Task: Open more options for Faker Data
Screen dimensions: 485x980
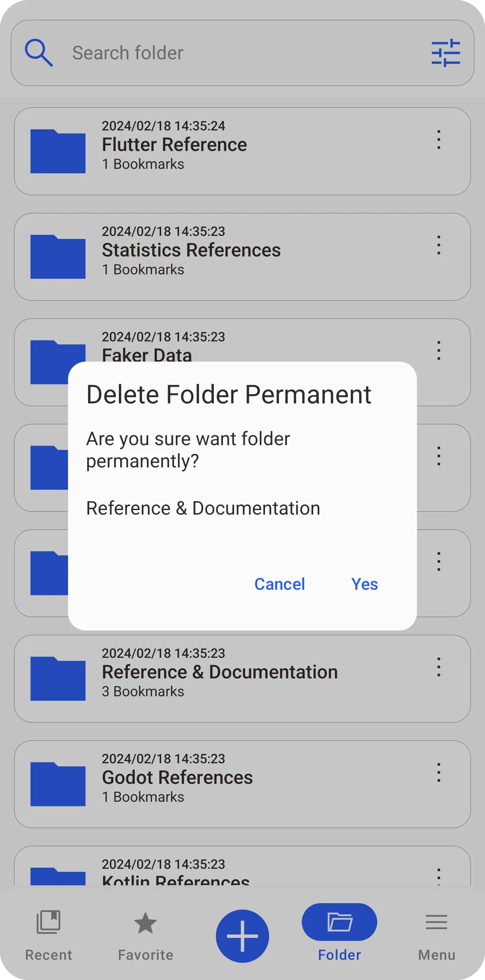Action: coord(439,350)
